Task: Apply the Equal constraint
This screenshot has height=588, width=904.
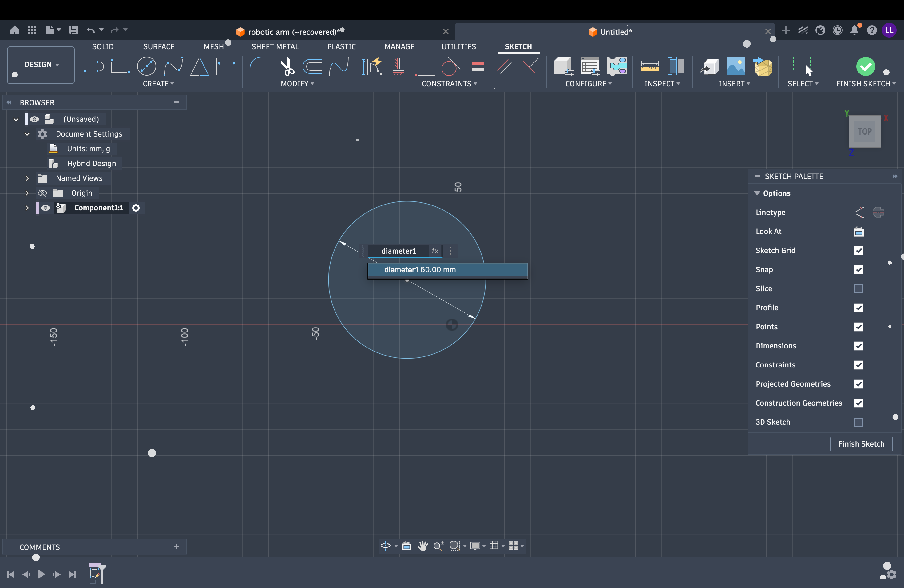Action: click(x=478, y=66)
